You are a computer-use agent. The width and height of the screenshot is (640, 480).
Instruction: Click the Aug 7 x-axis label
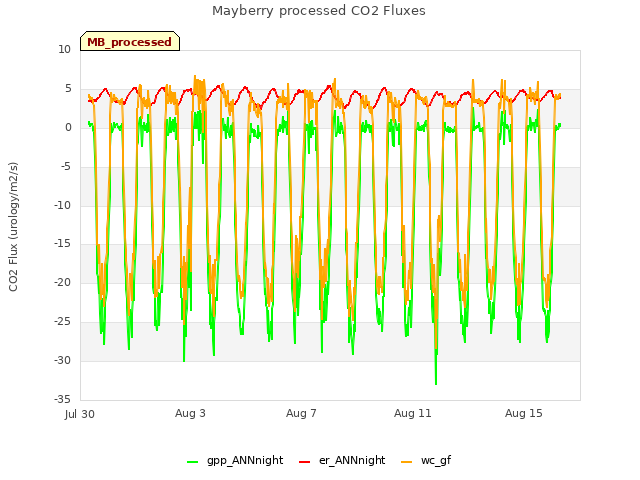pos(301,413)
